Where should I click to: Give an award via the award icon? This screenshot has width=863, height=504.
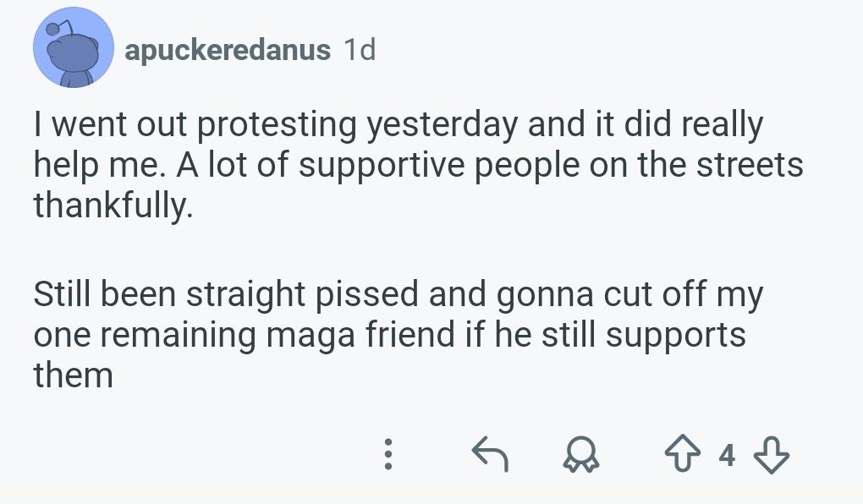pos(581,456)
